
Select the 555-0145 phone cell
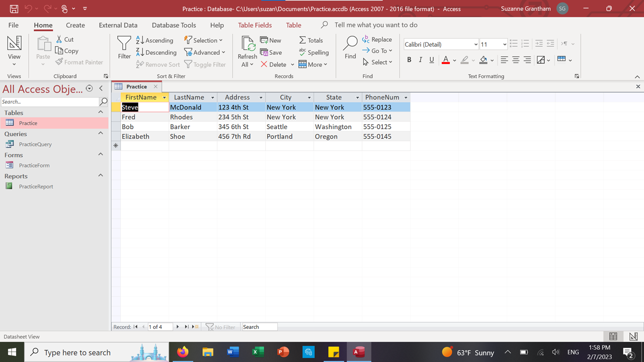(386, 136)
